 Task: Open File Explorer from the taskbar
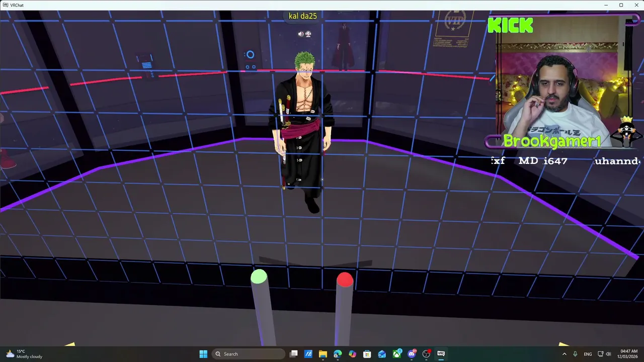pyautogui.click(x=323, y=354)
